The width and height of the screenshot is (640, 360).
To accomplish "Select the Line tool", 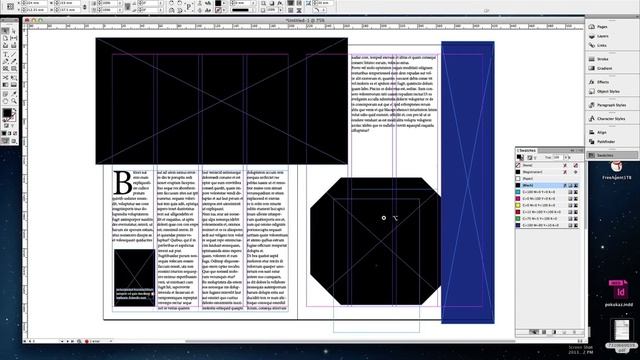I will [13, 54].
